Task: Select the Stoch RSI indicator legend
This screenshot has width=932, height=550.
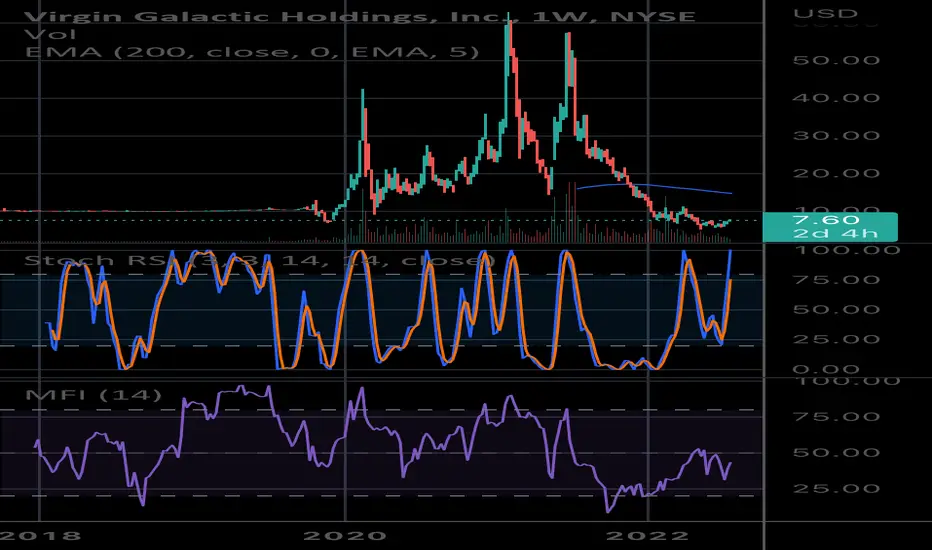Action: click(x=260, y=260)
